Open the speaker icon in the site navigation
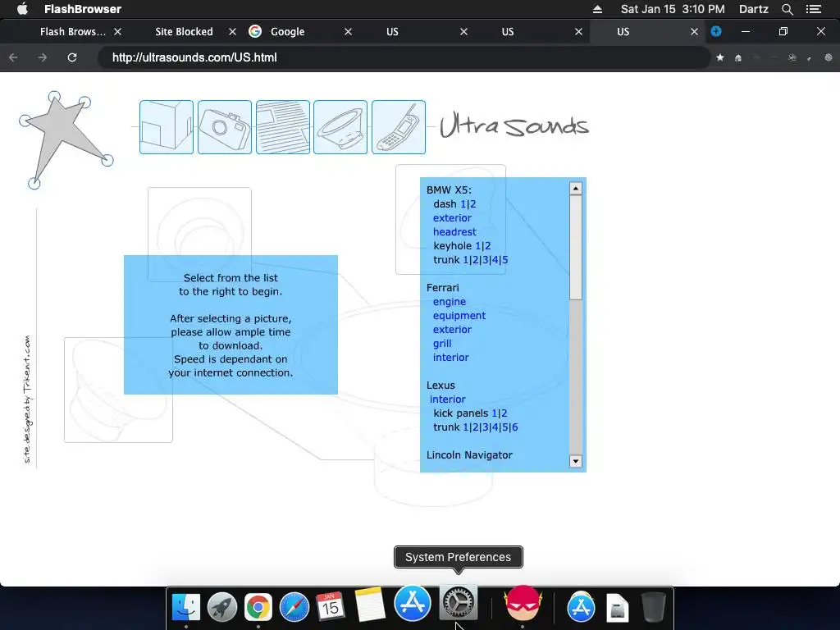 point(340,127)
